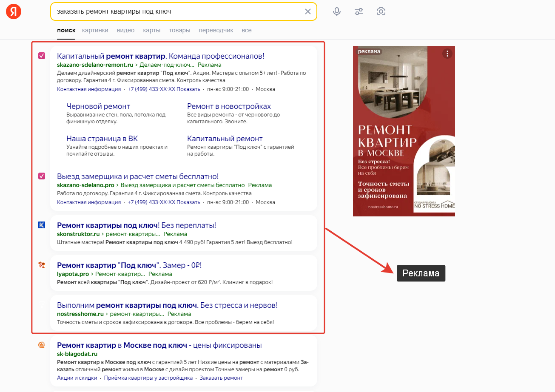This screenshot has width=555, height=392.
Task: Open the "Капитальный ремонт" sitelink
Action: coord(225,139)
